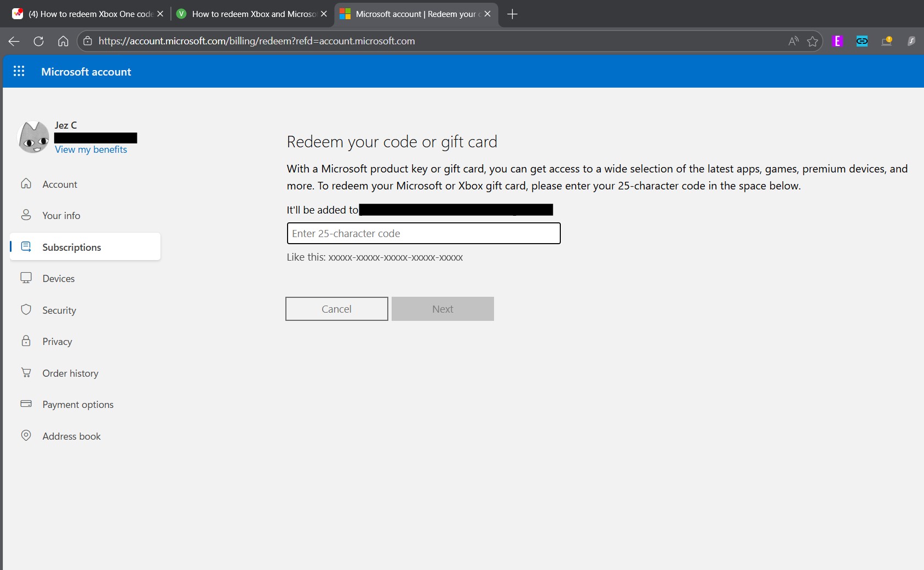
Task: Open a new browser tab
Action: (x=513, y=14)
